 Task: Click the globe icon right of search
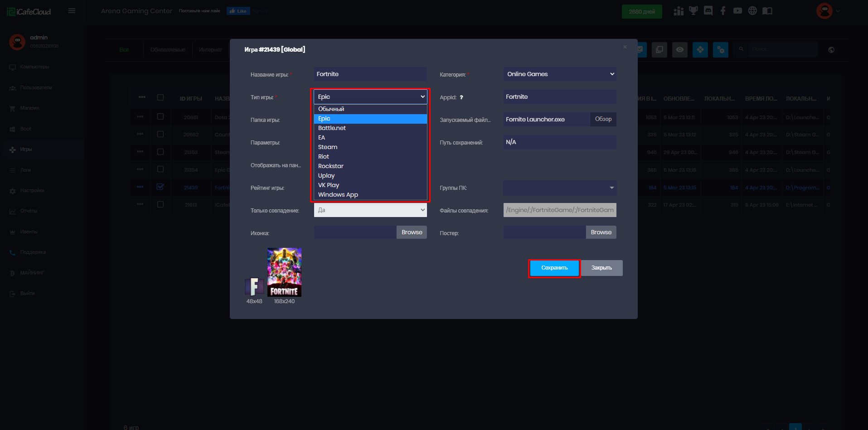[831, 50]
